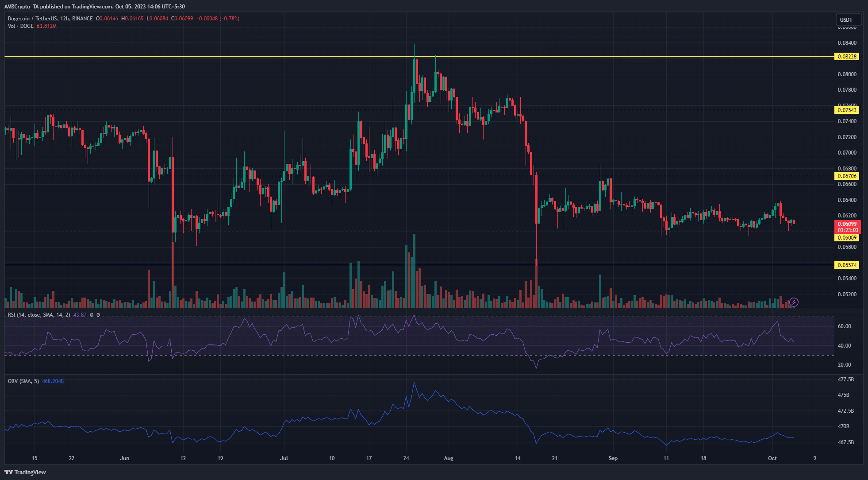Click the 0.05800 price axis tick
868x480 pixels.
847,247
